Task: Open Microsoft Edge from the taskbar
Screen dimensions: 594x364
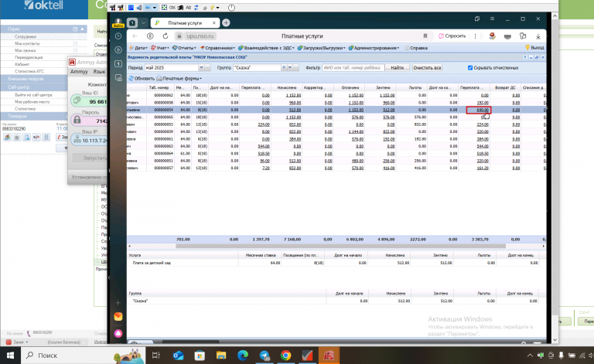Action: 243,355
